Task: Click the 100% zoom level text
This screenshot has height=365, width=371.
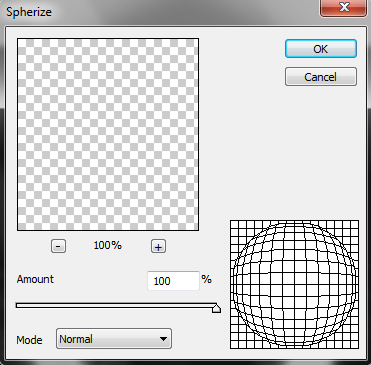Action: [108, 246]
